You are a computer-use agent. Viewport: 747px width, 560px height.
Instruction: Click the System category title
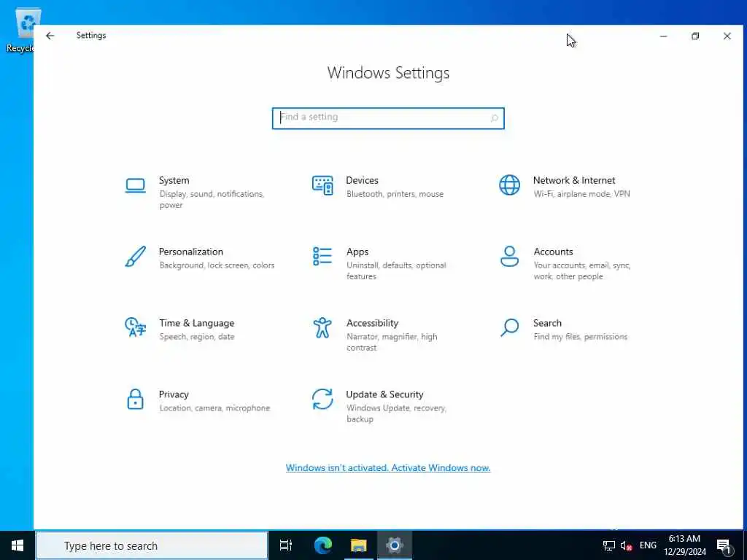click(x=174, y=181)
